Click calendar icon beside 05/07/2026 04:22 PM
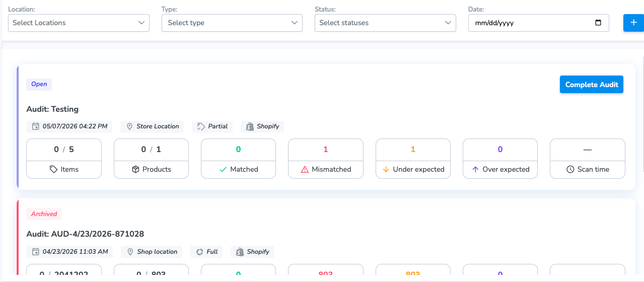The height and width of the screenshot is (282, 644). [x=35, y=126]
